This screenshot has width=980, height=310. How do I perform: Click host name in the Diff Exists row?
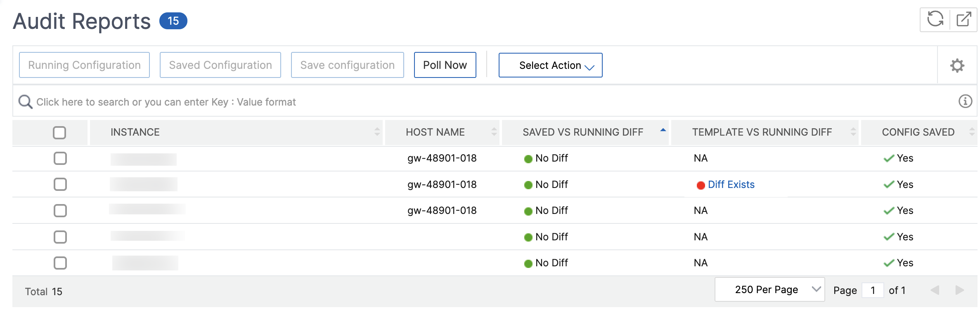coord(442,185)
